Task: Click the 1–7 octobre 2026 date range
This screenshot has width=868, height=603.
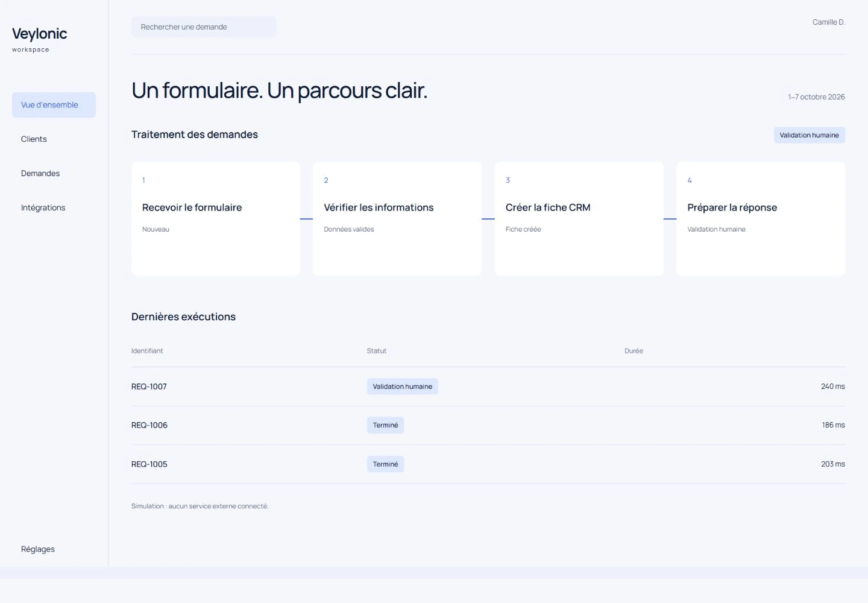Action: pyautogui.click(x=816, y=97)
